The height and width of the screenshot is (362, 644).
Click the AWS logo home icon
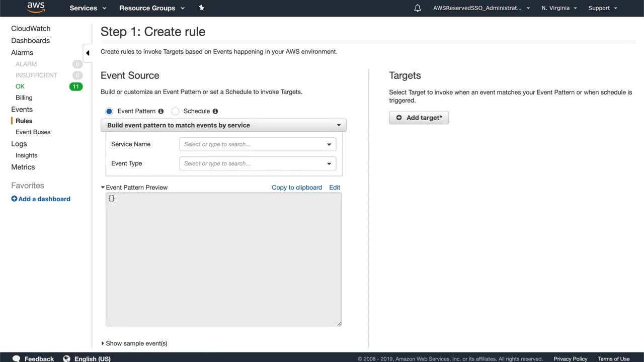pyautogui.click(x=36, y=8)
